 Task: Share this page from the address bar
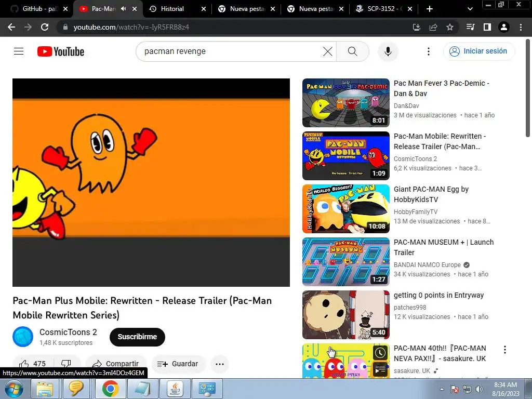[433, 27]
